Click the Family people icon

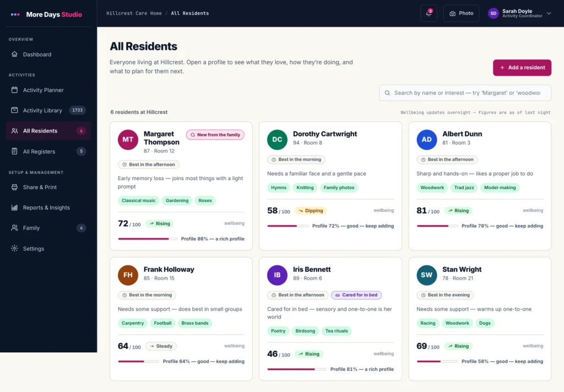tap(14, 228)
